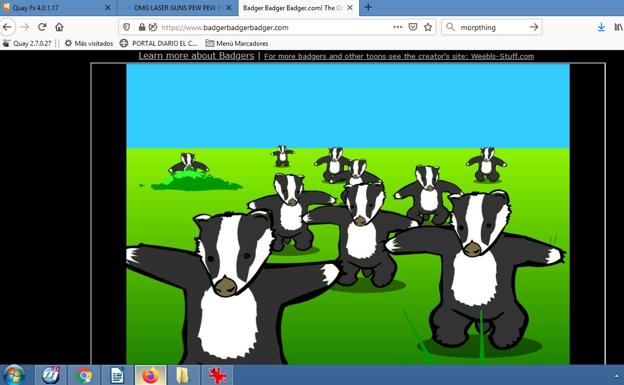The image size is (624, 385).
Task: Open the downloads arrow panel
Action: coord(601,27)
